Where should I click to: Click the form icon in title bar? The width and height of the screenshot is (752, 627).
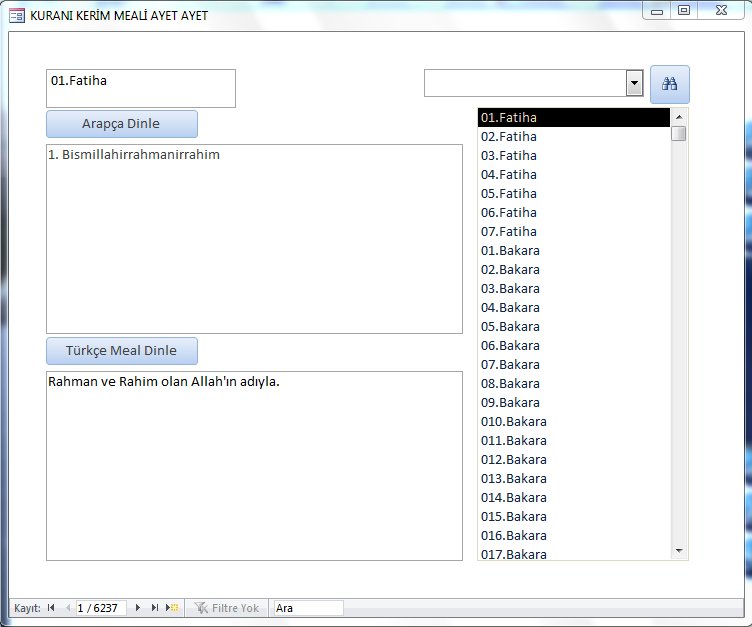(17, 16)
